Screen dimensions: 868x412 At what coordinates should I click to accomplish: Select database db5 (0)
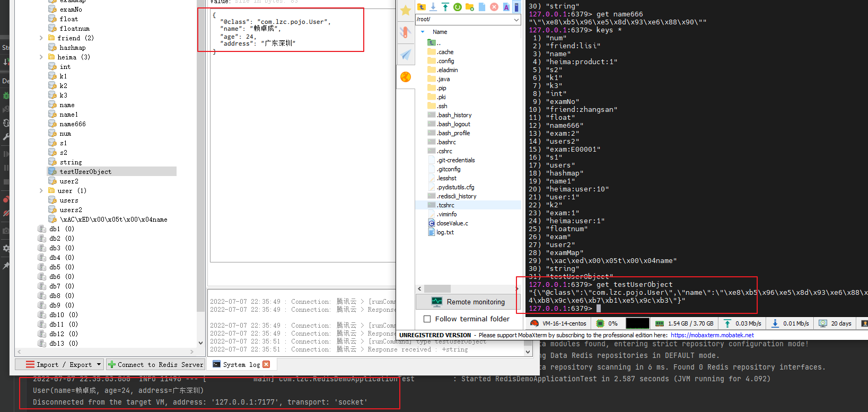(62, 267)
